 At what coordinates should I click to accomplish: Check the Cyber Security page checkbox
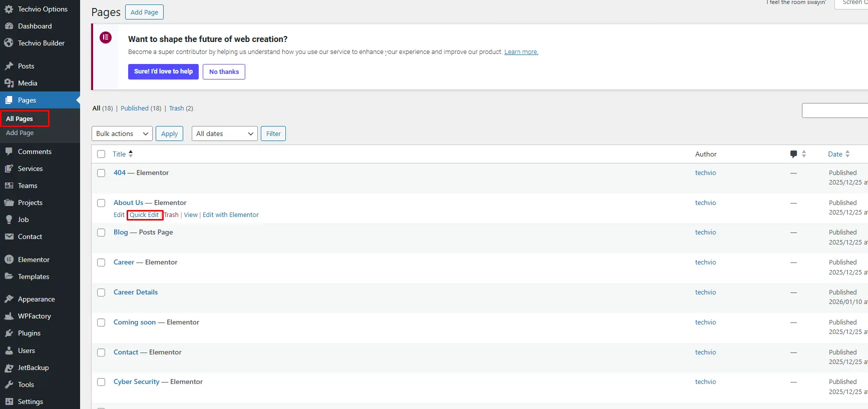[x=101, y=382]
